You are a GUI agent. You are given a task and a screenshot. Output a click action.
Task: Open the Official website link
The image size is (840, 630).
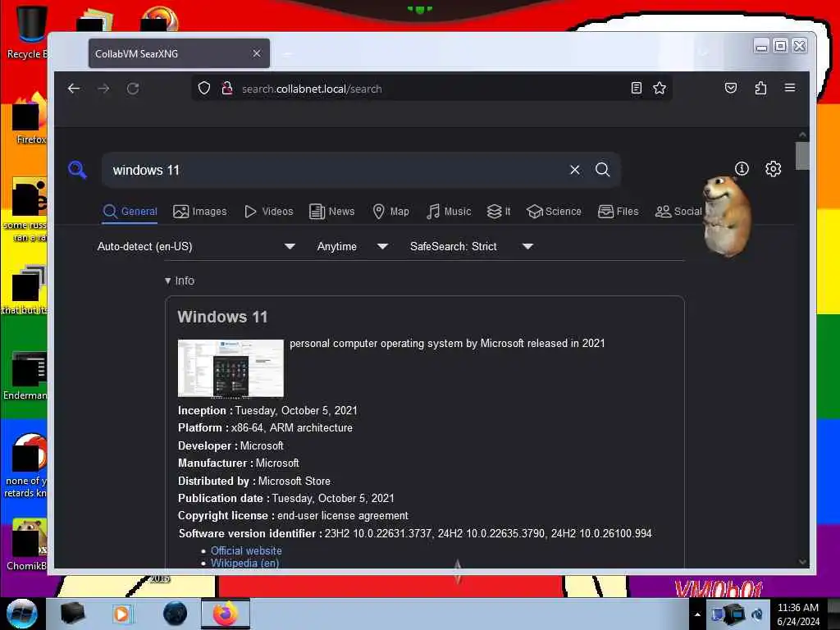pyautogui.click(x=246, y=550)
